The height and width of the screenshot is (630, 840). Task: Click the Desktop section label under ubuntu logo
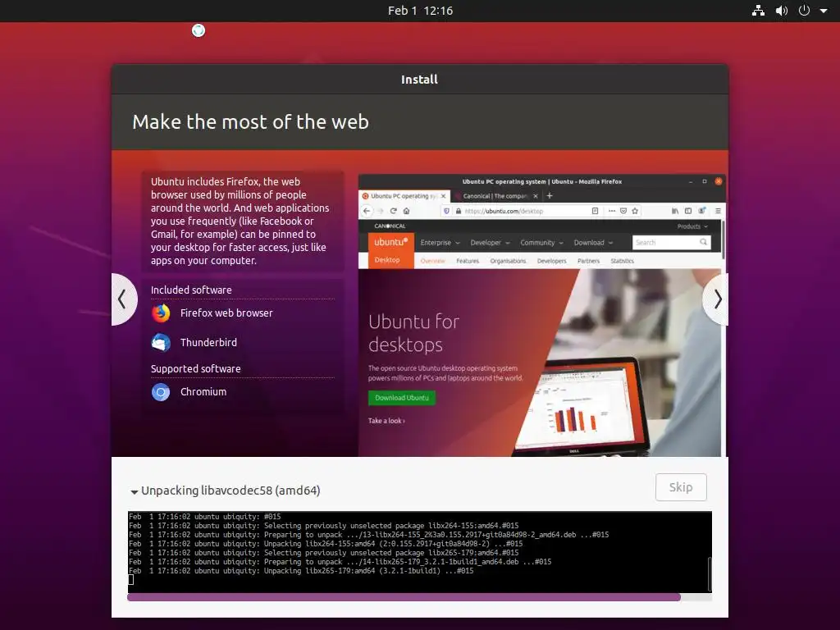point(387,260)
